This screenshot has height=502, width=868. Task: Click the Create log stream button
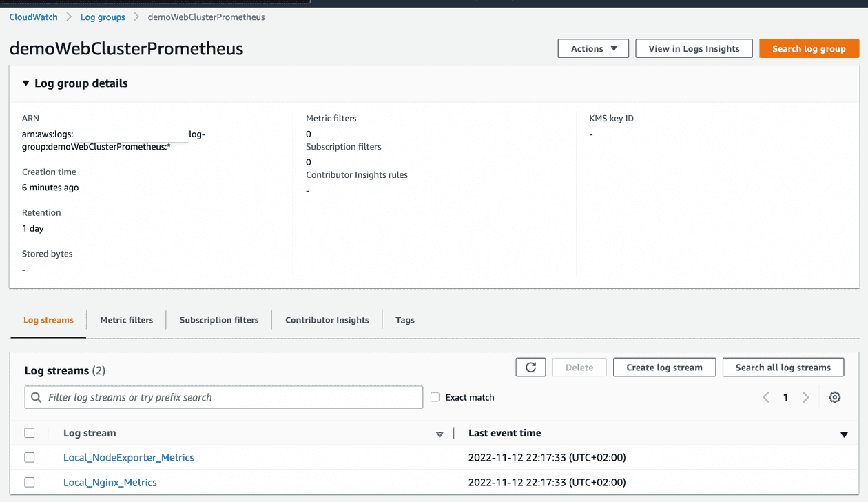click(x=664, y=367)
